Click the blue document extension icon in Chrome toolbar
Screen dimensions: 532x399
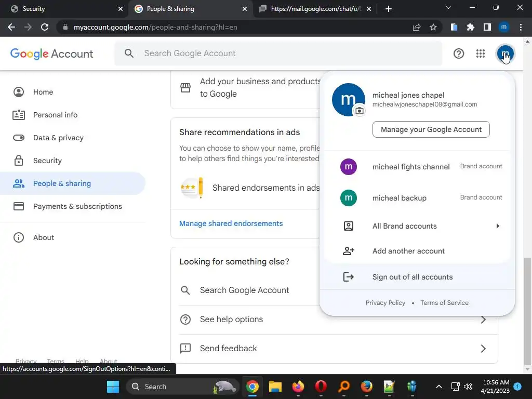(x=454, y=27)
